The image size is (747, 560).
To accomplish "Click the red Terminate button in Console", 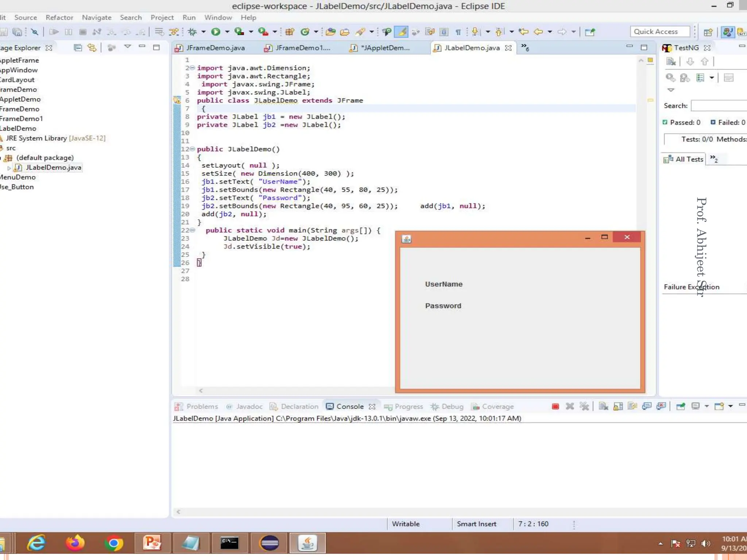I will point(555,407).
